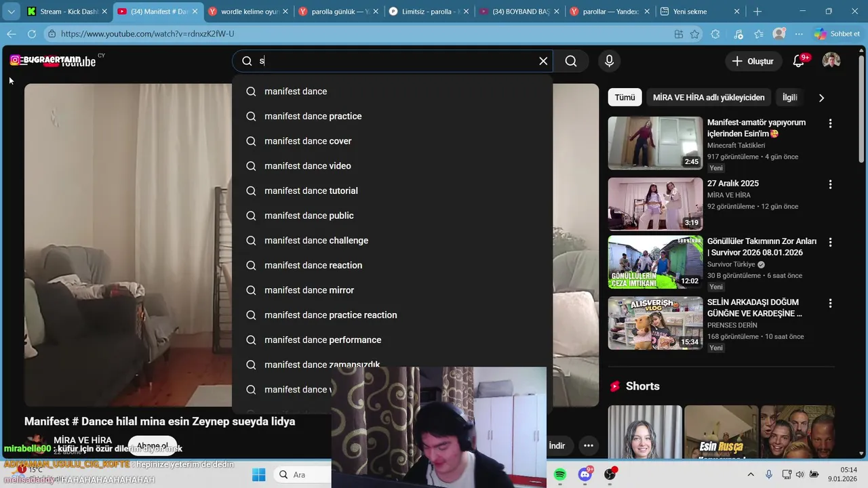Click inside the YouTube search field
Image resolution: width=868 pixels, height=488 pixels.
point(393,61)
